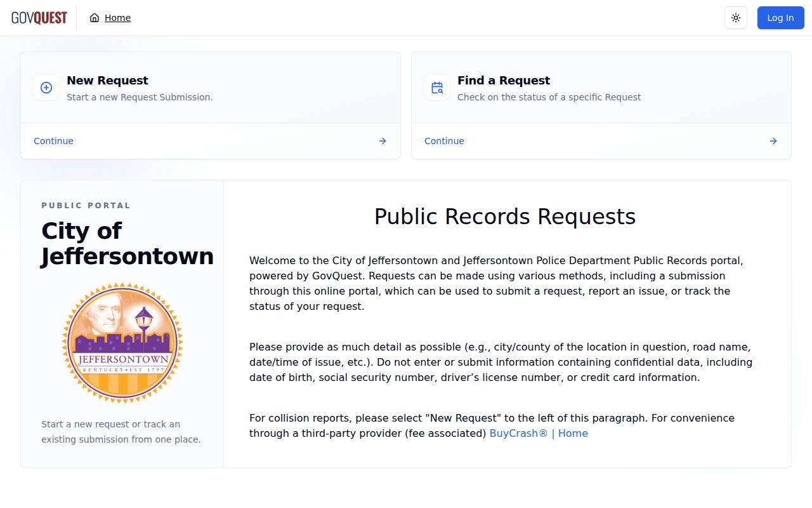Click the Log In button
The image size is (812, 508).
tap(780, 18)
